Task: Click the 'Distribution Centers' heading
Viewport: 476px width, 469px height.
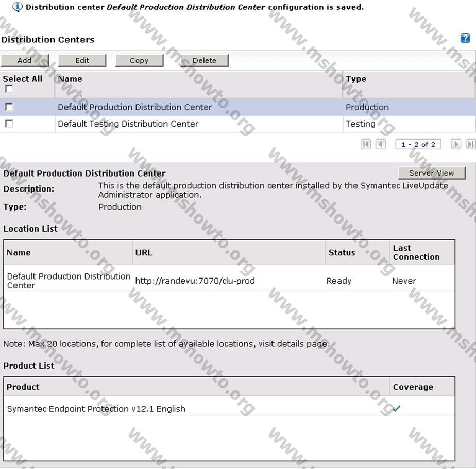Action: pyautogui.click(x=48, y=40)
